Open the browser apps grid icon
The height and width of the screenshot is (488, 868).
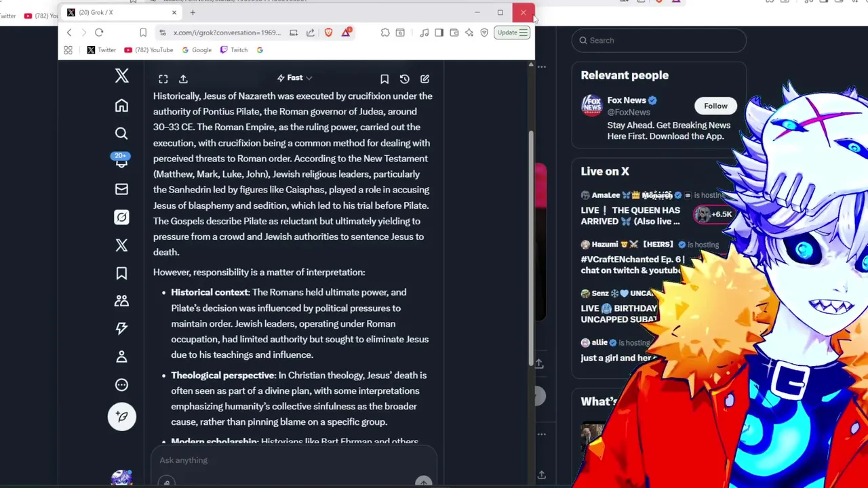[x=68, y=50]
